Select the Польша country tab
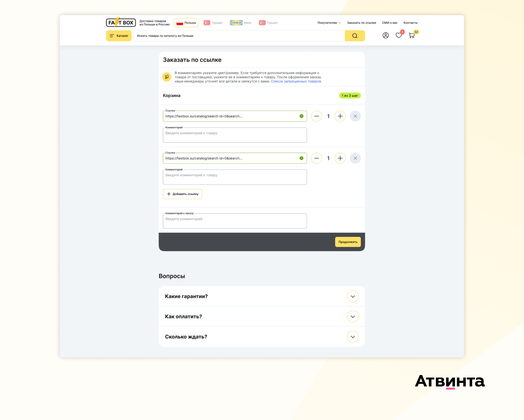The height and width of the screenshot is (420, 524). point(186,23)
